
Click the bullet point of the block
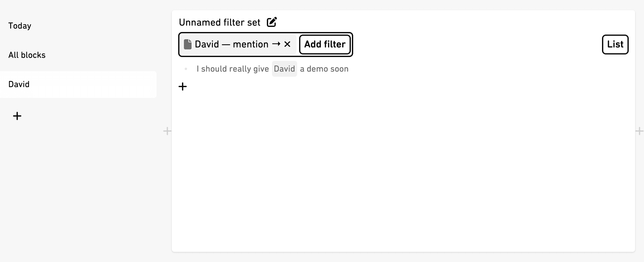186,69
